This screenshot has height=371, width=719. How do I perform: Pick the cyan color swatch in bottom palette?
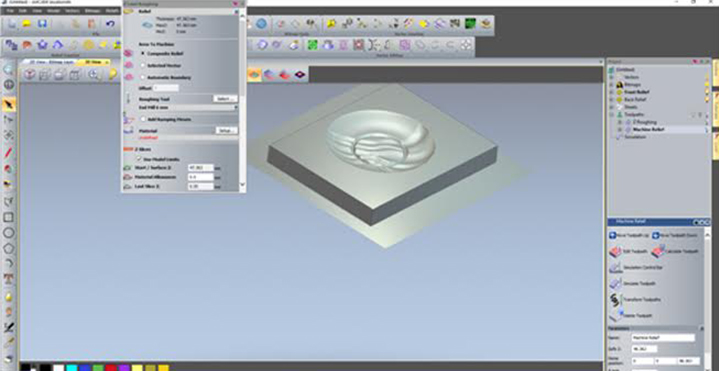[x=71, y=368]
